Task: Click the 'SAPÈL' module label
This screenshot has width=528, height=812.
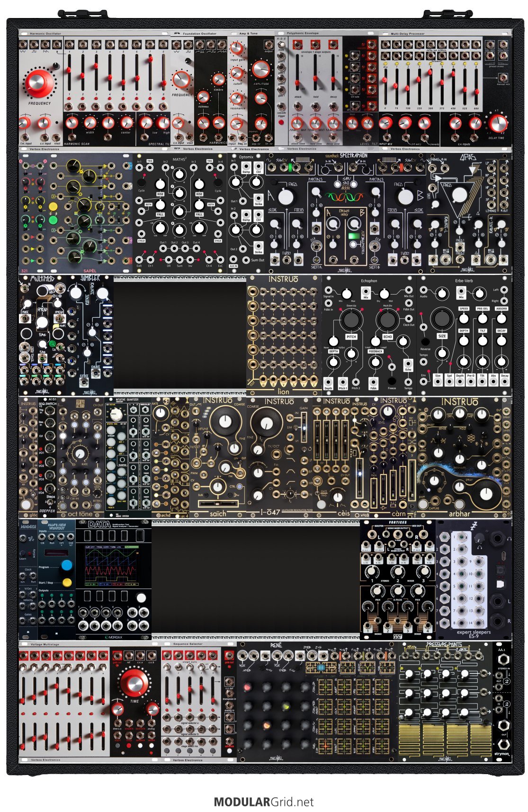Action: [x=89, y=271]
